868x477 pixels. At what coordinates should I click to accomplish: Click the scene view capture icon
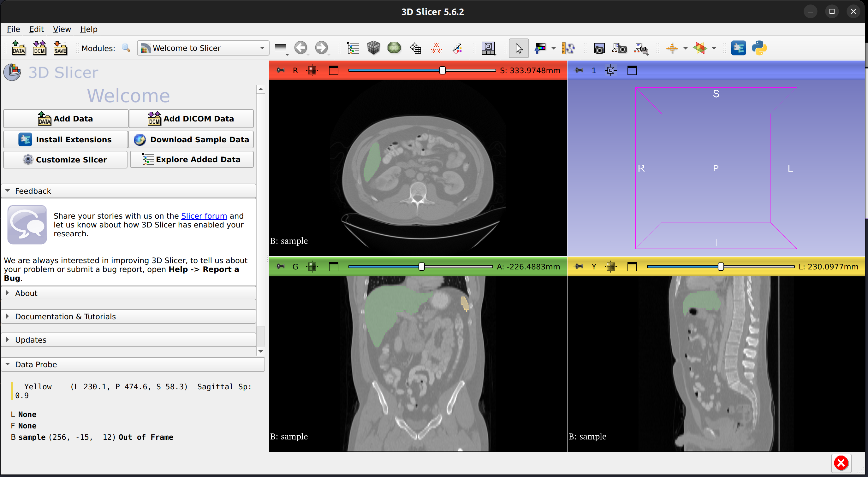pyautogui.click(x=619, y=48)
